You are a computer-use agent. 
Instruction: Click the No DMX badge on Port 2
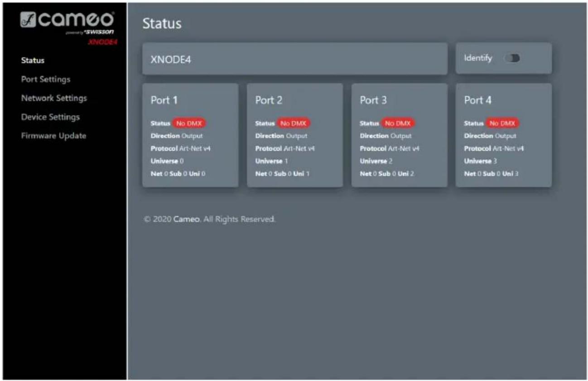[294, 123]
